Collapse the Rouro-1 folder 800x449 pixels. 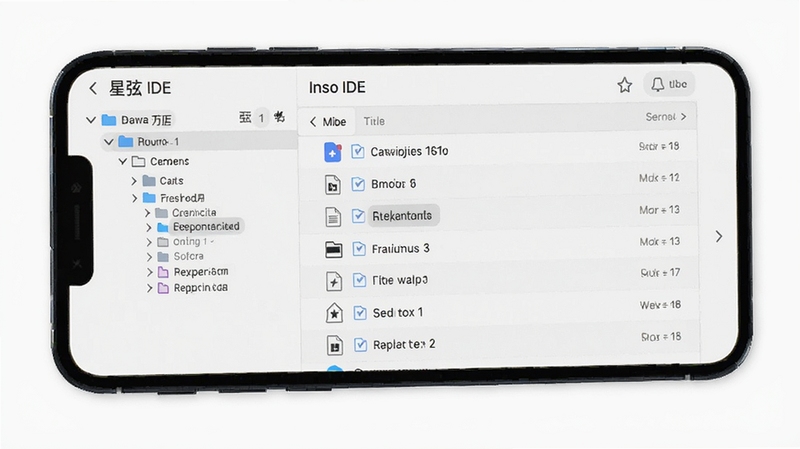pos(109,142)
